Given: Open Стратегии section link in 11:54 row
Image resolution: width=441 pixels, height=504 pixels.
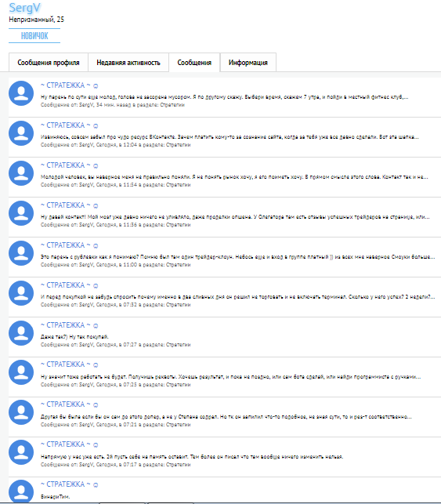Looking at the screenshot, I should pos(179,185).
